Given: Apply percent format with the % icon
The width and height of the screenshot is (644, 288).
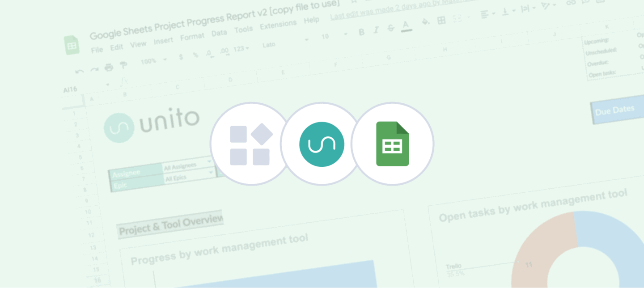Looking at the screenshot, I should (x=195, y=55).
